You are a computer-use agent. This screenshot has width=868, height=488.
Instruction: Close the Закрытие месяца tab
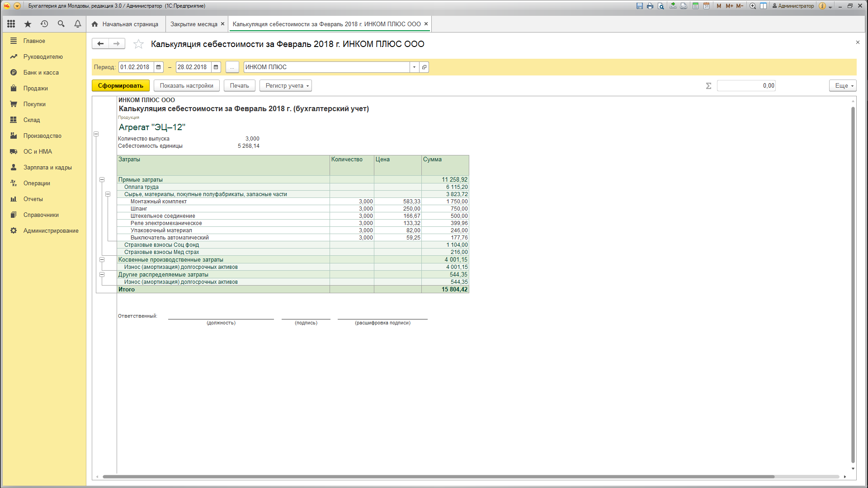coord(222,24)
